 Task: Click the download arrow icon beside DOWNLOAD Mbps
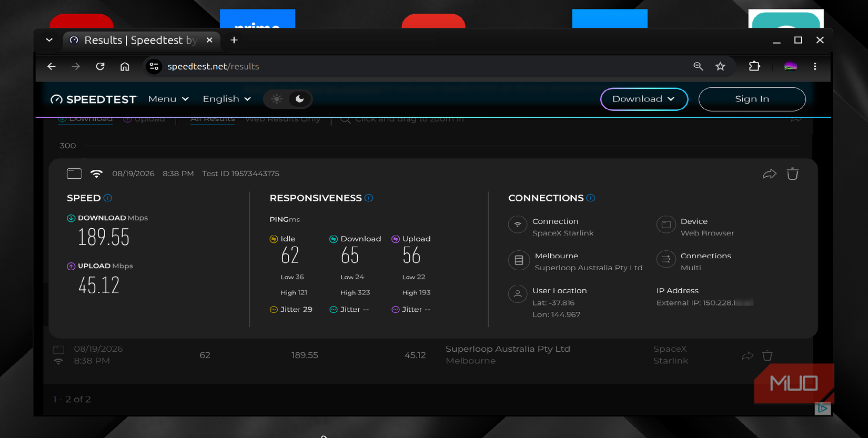(x=71, y=218)
